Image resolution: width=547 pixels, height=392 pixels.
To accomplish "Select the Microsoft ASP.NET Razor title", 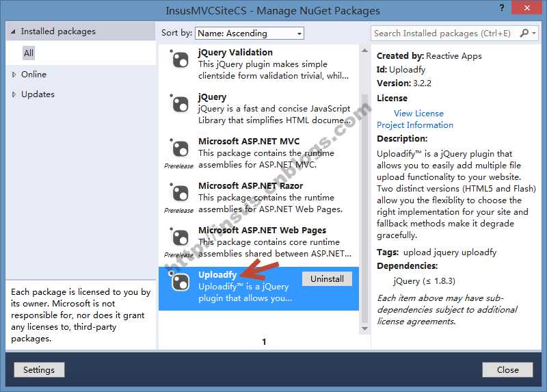I will point(250,185).
